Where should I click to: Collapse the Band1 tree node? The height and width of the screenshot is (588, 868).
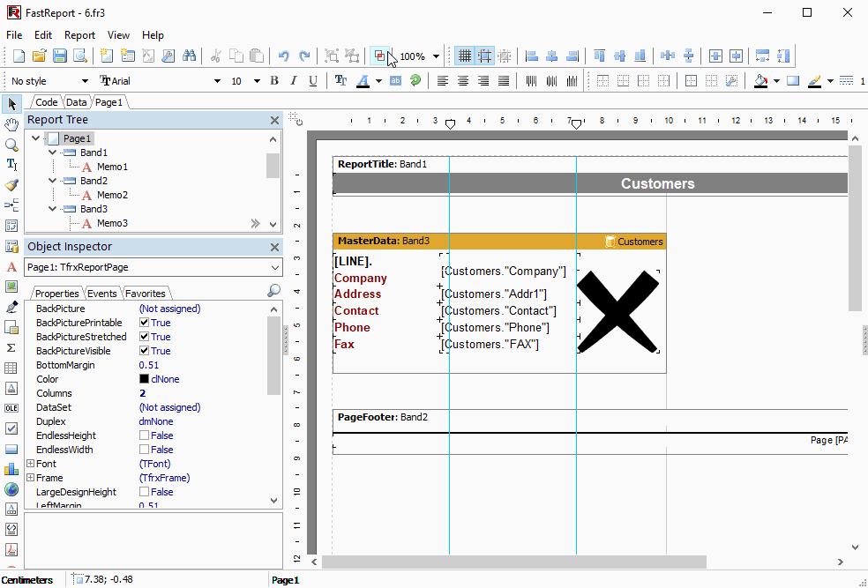click(x=53, y=153)
